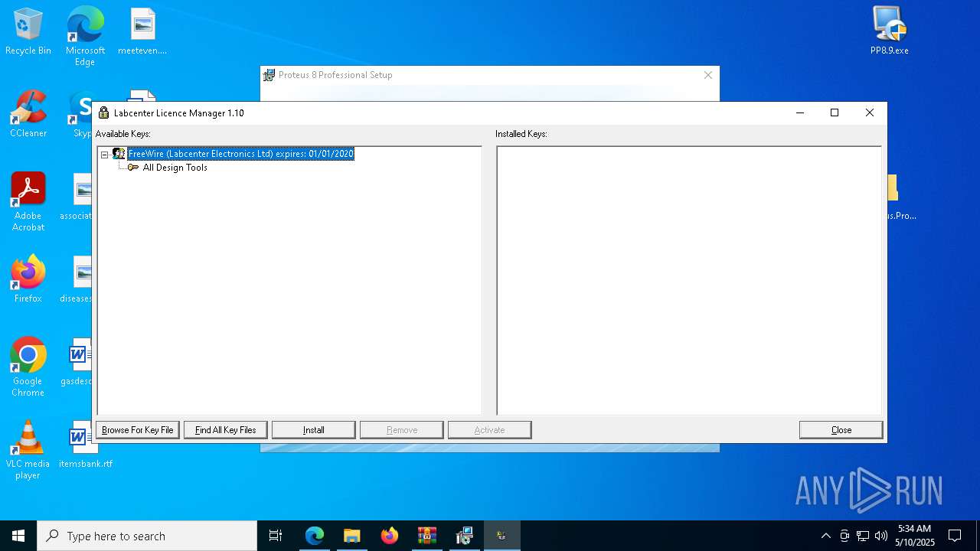Select itemsbank.rtf desktop file
This screenshot has width=980, height=551.
pyautogui.click(x=85, y=445)
